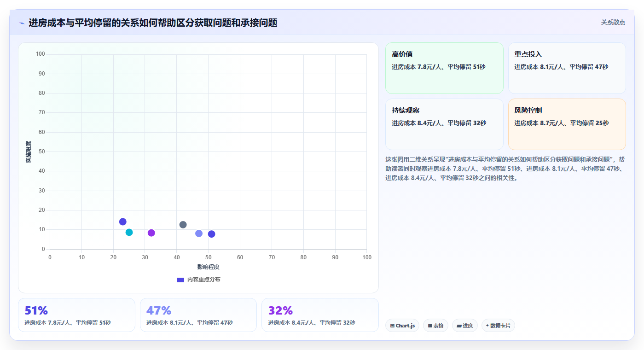Click the 进度 tag icon
The width and height of the screenshot is (644, 350).
[x=459, y=326]
